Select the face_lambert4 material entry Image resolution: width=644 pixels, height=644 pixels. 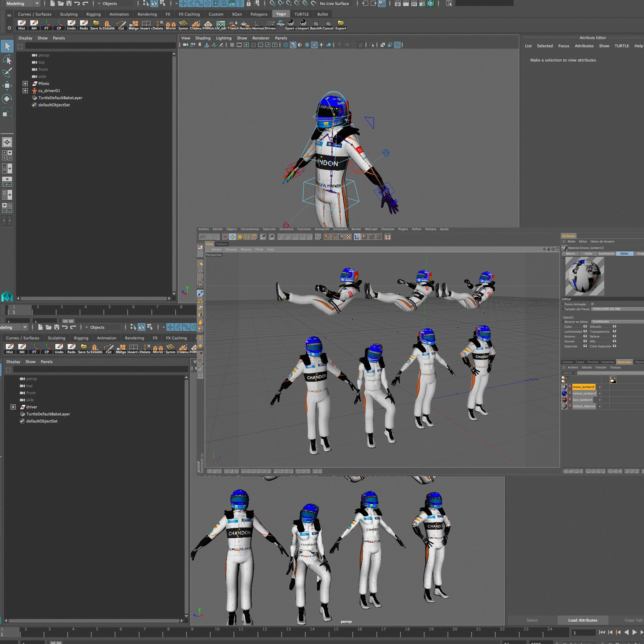[582, 400]
